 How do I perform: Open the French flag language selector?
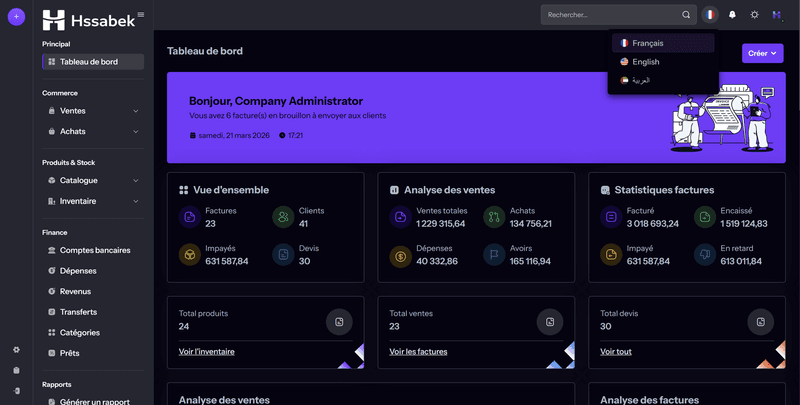pyautogui.click(x=709, y=15)
